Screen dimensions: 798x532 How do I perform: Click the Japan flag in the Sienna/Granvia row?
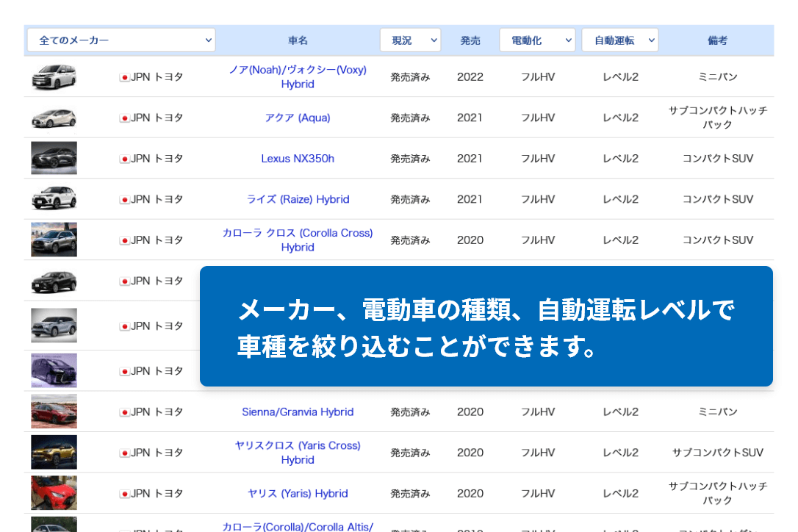(x=124, y=412)
